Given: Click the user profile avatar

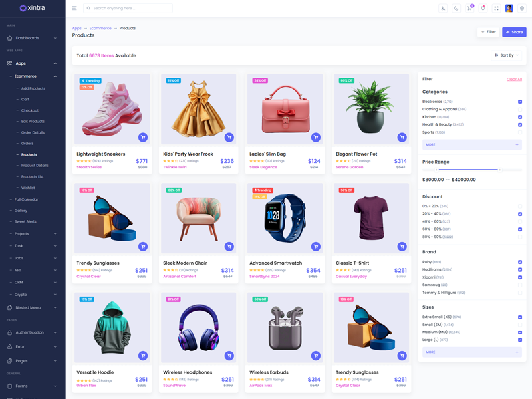Looking at the screenshot, I should click(509, 8).
